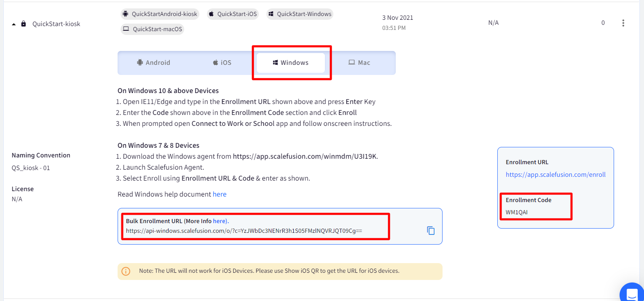Click the lock icon beside QuickStart-kiosk
This screenshot has height=301, width=644.
[24, 24]
